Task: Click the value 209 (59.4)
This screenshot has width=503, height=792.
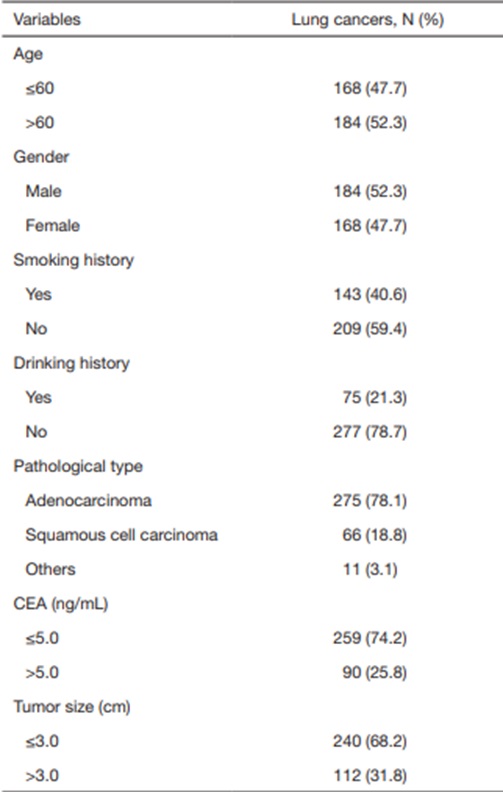Action: click(370, 329)
